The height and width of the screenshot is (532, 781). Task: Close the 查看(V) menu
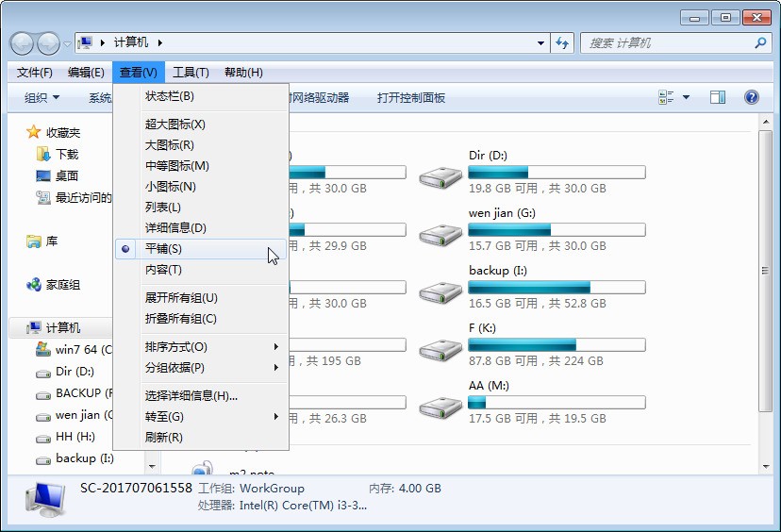coord(138,73)
